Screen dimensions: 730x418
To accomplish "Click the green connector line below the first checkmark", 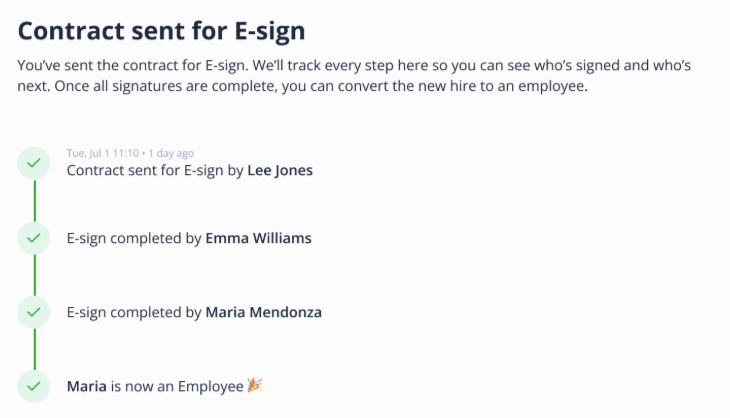I will [34, 200].
